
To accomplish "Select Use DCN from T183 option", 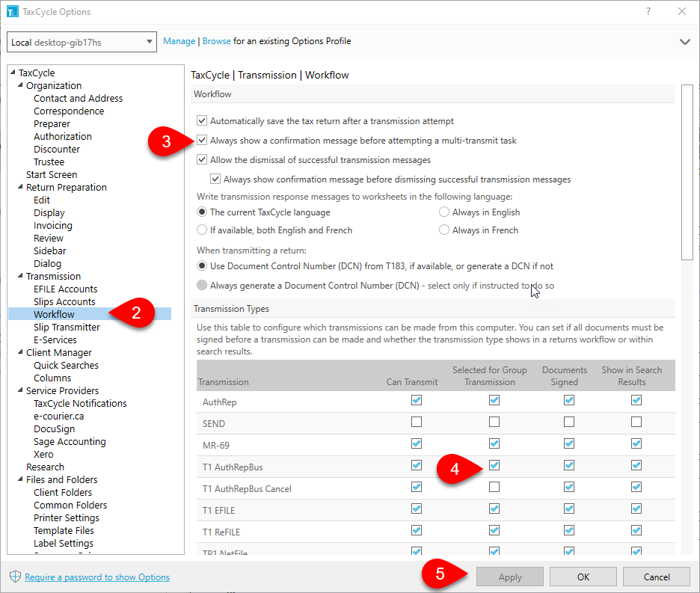I will (202, 265).
